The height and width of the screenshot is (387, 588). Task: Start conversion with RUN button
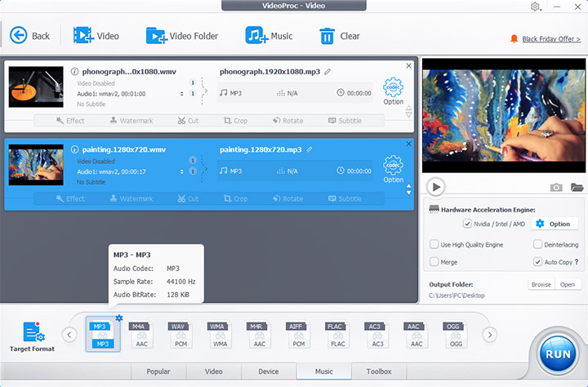tap(558, 354)
